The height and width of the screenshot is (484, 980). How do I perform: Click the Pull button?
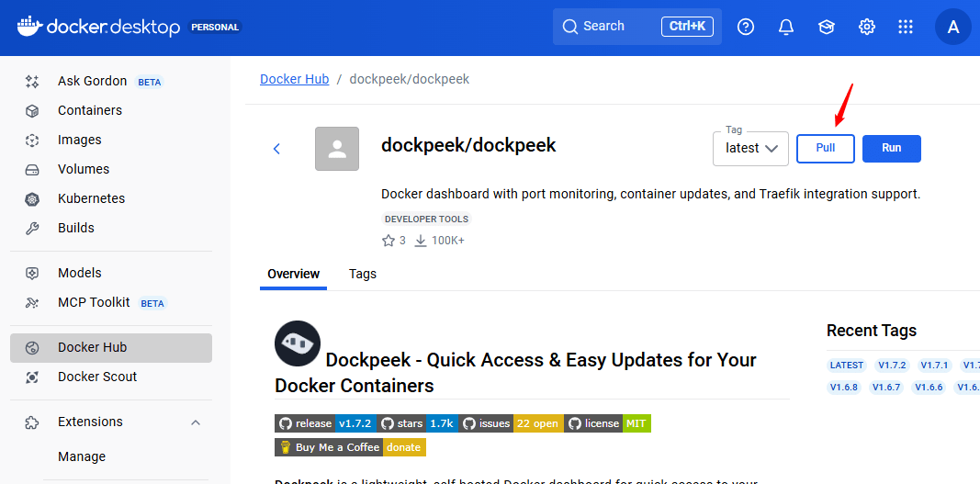(825, 148)
